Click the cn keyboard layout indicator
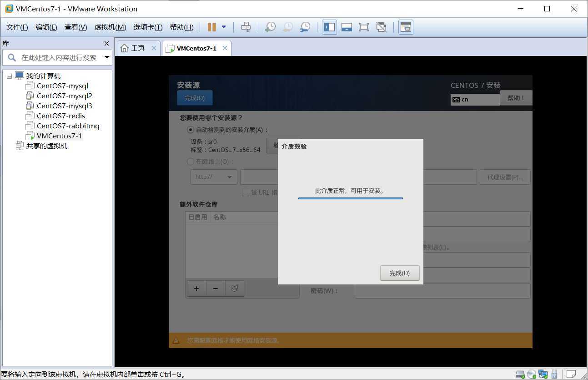This screenshot has height=380, width=588. (x=475, y=99)
